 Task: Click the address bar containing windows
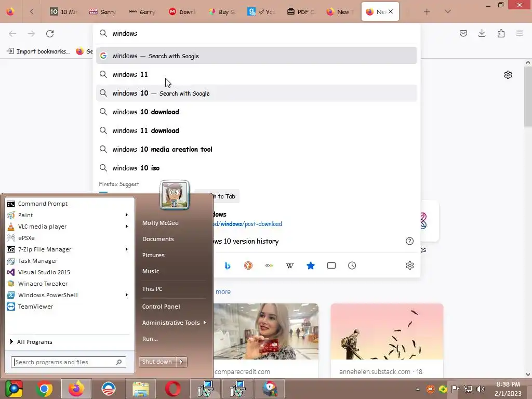coord(257,33)
